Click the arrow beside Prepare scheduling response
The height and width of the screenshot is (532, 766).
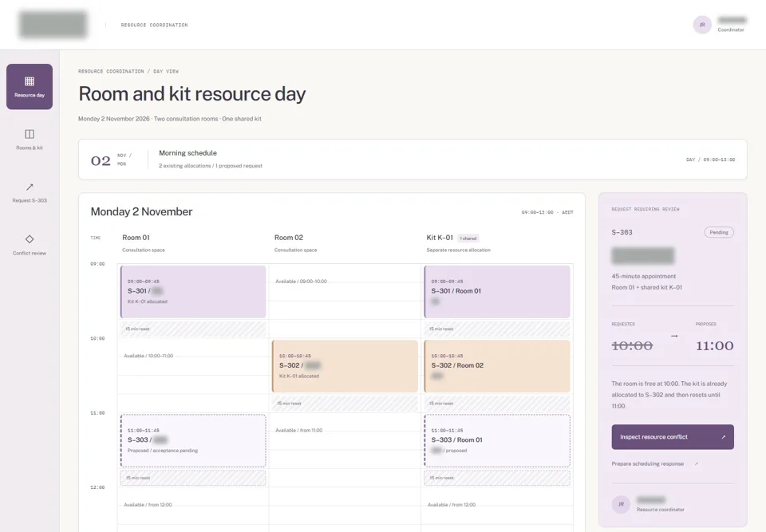(697, 463)
